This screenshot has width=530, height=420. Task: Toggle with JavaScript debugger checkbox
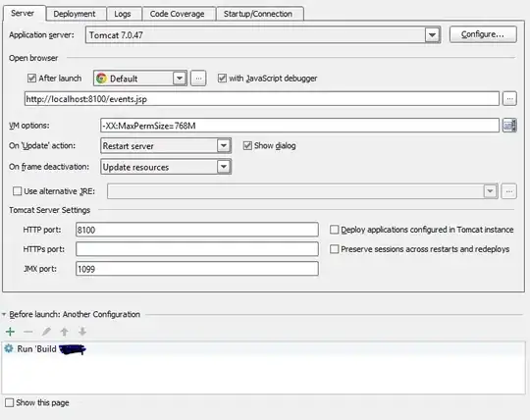pos(222,79)
